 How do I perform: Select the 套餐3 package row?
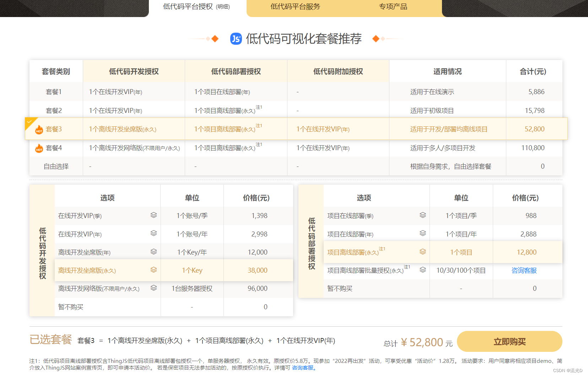coord(296,129)
